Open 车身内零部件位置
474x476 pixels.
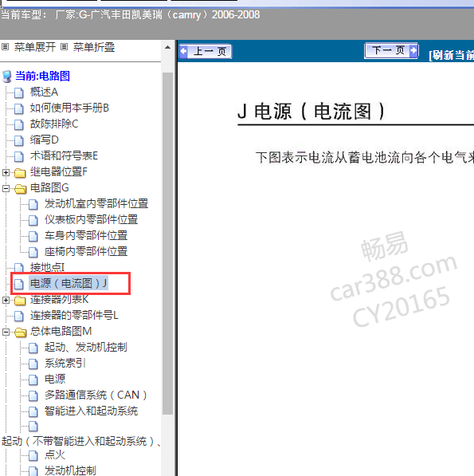86,235
